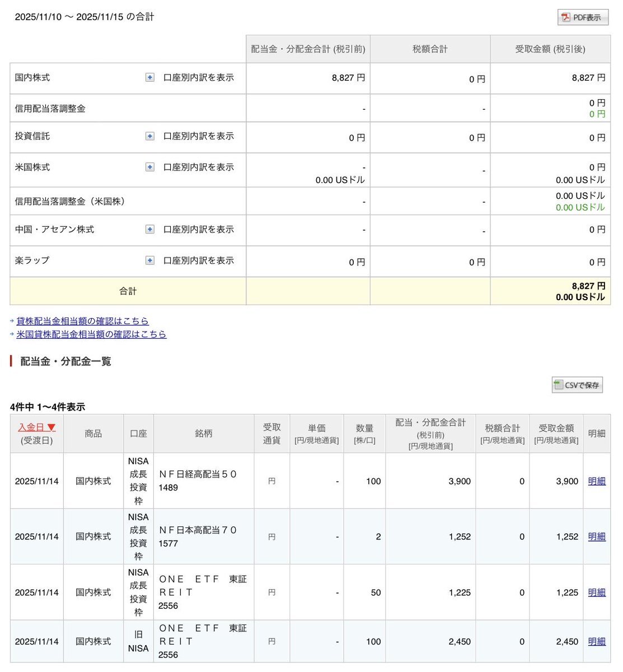Click the PDF表示 button
Image resolution: width=623 pixels, height=672 pixels.
pyautogui.click(x=582, y=17)
